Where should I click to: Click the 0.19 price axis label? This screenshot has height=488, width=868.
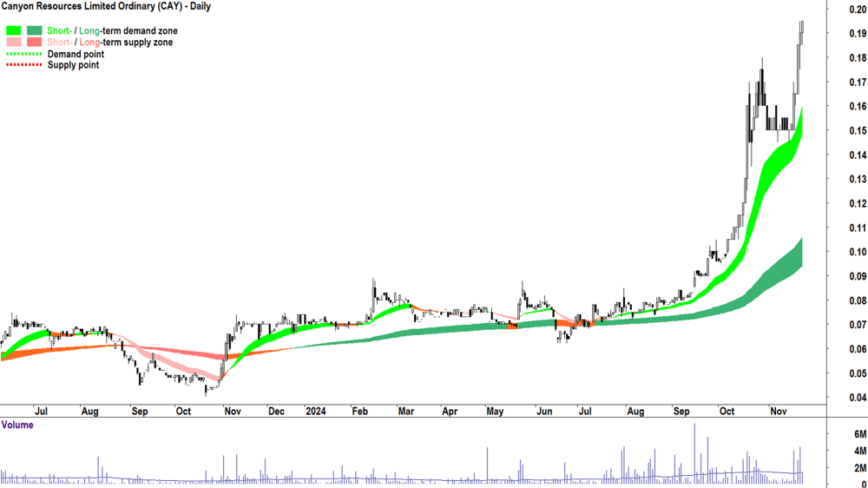click(858, 34)
